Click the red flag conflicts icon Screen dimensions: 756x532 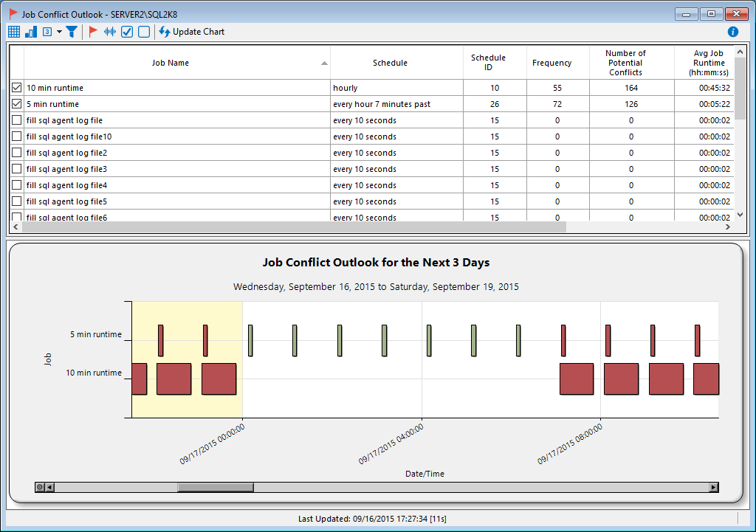[93, 32]
